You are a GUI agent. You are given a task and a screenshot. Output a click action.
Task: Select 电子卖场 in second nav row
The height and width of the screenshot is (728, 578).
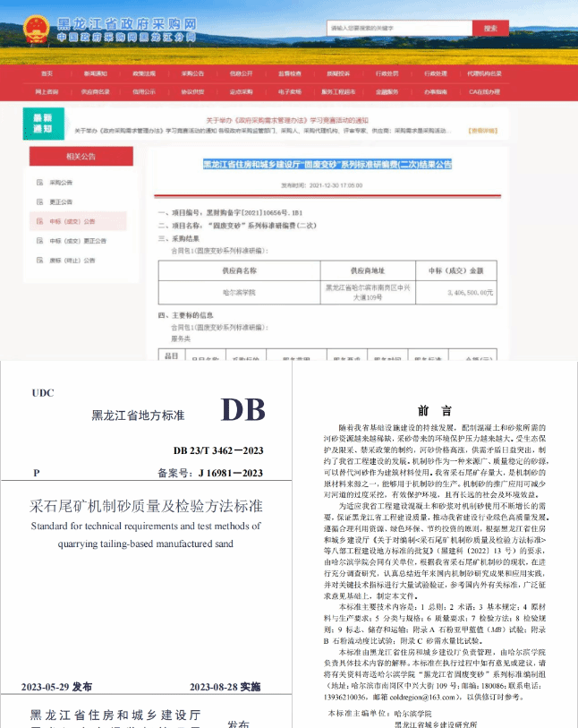[289, 91]
